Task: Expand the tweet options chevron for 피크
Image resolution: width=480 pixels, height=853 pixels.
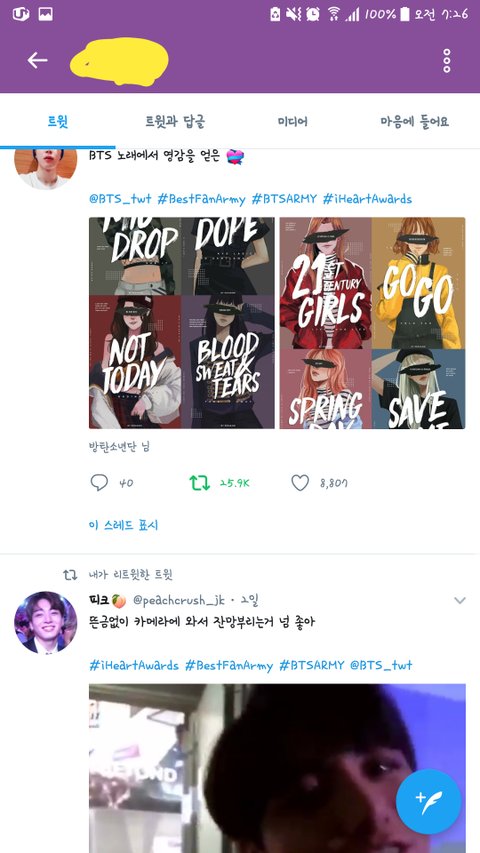Action: (x=460, y=601)
